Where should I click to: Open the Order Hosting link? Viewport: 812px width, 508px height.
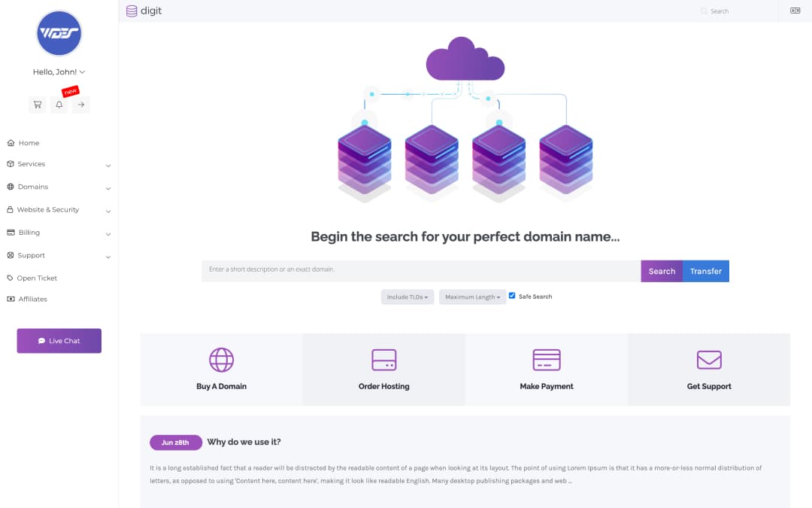tap(383, 386)
